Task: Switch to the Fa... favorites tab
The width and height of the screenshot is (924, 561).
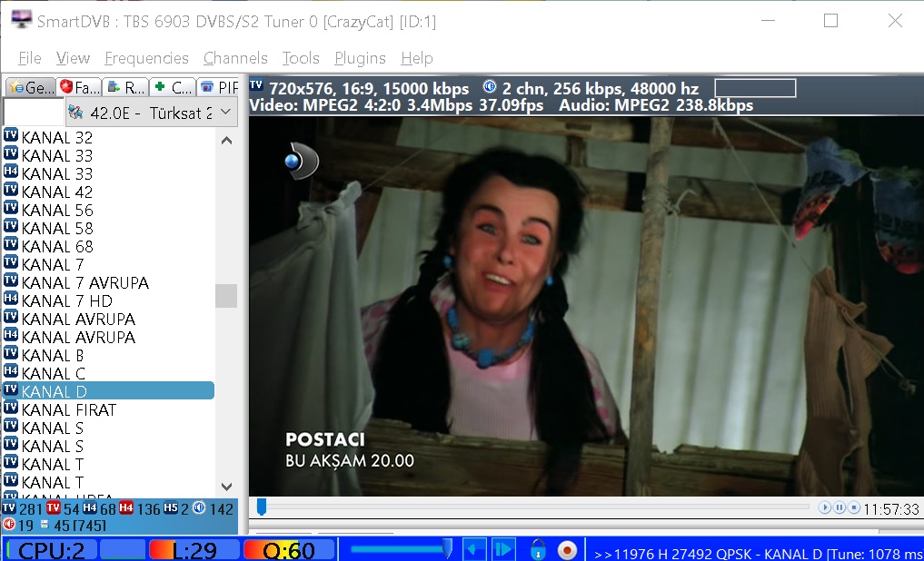Action: (x=80, y=88)
